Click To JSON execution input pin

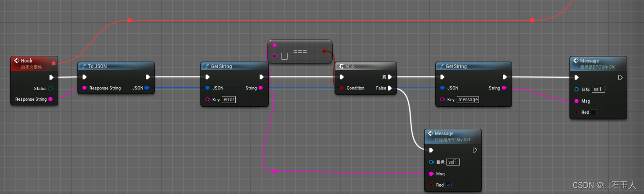[x=84, y=77]
